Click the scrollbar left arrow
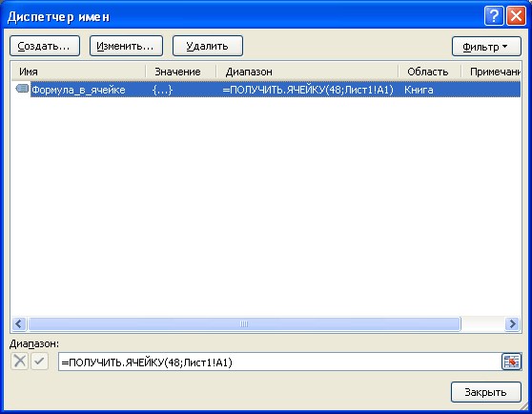Viewport: 532px width, 414px height. click(19, 323)
